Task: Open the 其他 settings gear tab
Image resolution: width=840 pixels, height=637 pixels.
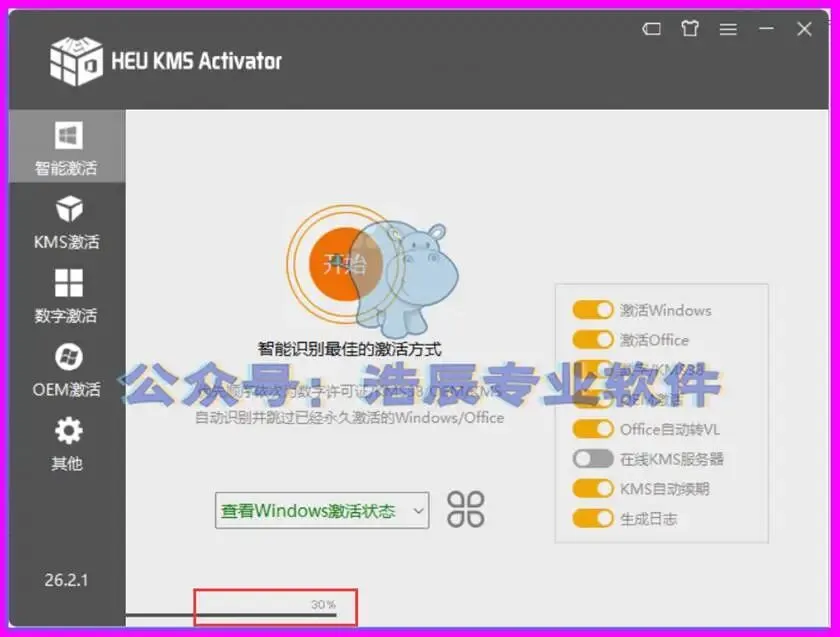Action: (x=67, y=444)
